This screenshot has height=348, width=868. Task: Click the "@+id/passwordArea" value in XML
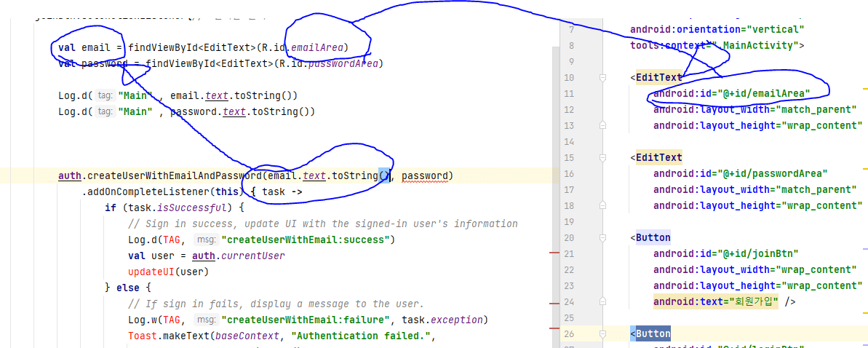click(772, 173)
